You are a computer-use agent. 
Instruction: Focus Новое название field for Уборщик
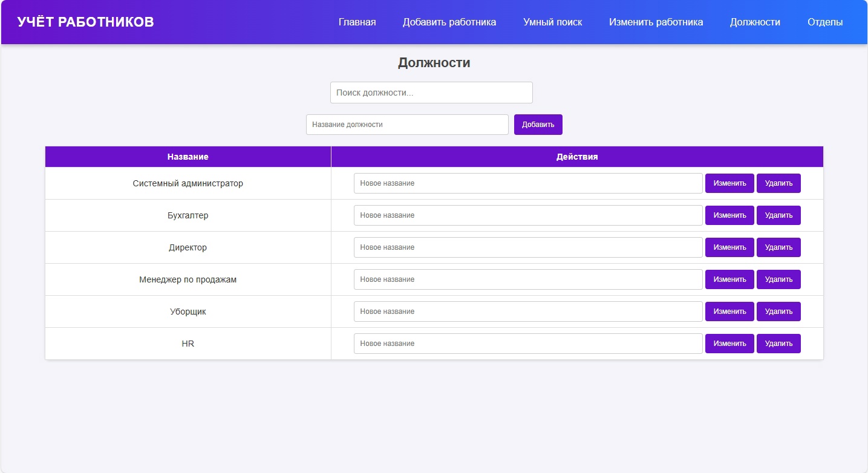[528, 312]
